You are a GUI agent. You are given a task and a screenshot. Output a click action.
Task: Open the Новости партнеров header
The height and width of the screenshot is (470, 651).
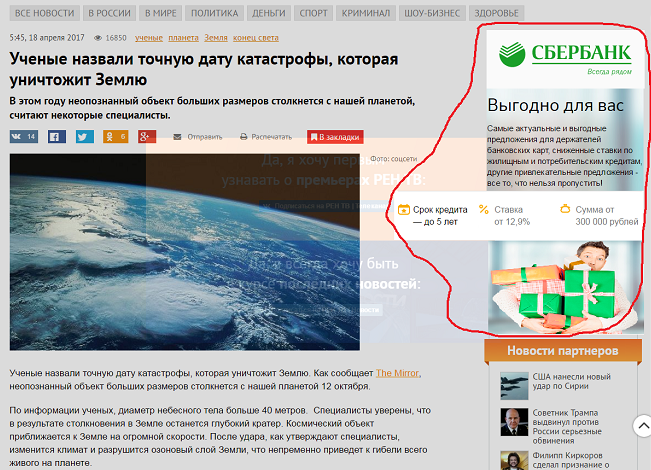[563, 351]
